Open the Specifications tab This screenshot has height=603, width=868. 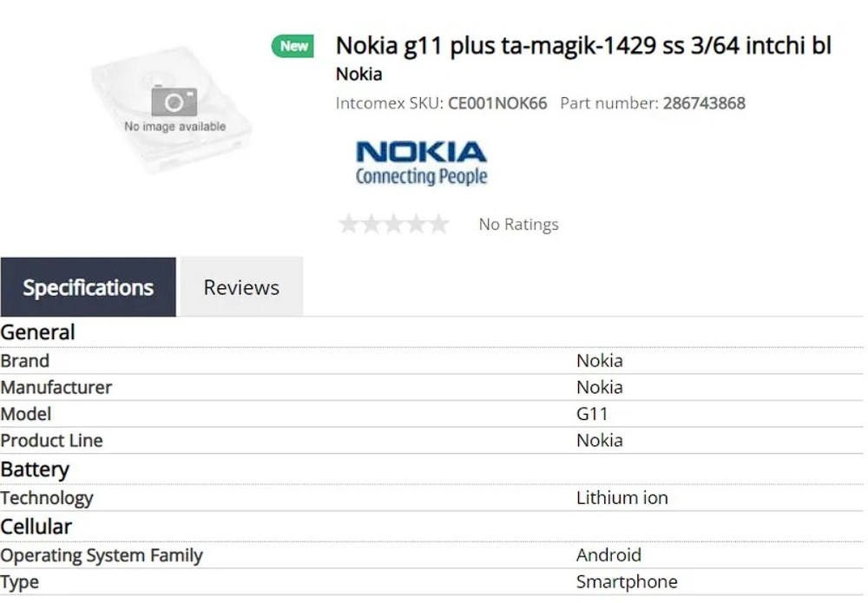point(88,287)
